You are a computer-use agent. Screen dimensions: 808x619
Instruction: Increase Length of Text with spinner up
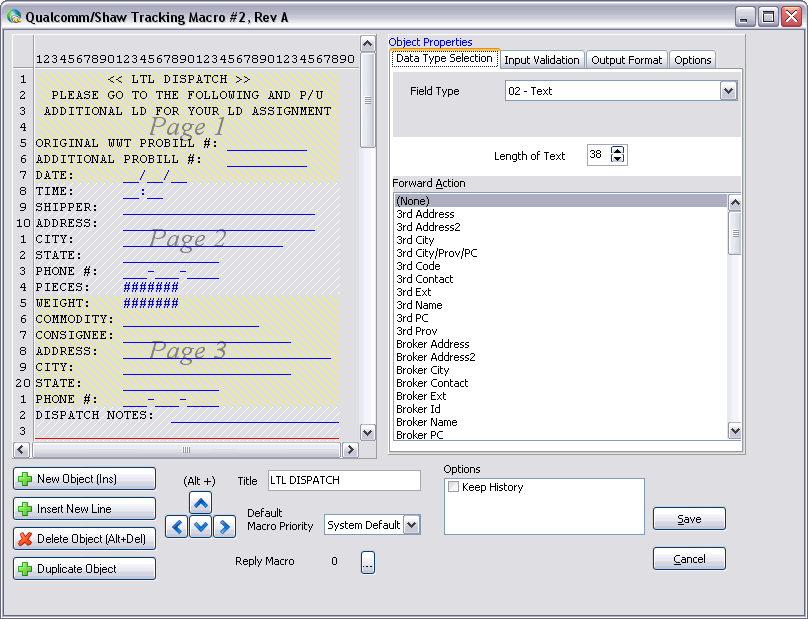618,151
